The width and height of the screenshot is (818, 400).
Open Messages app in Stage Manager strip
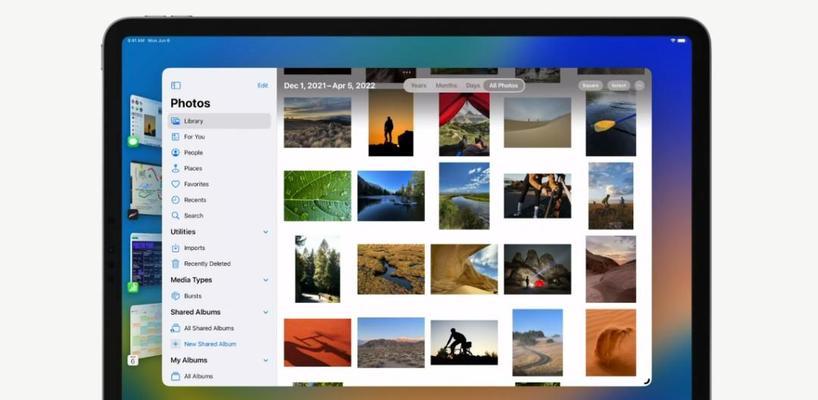tap(145, 121)
